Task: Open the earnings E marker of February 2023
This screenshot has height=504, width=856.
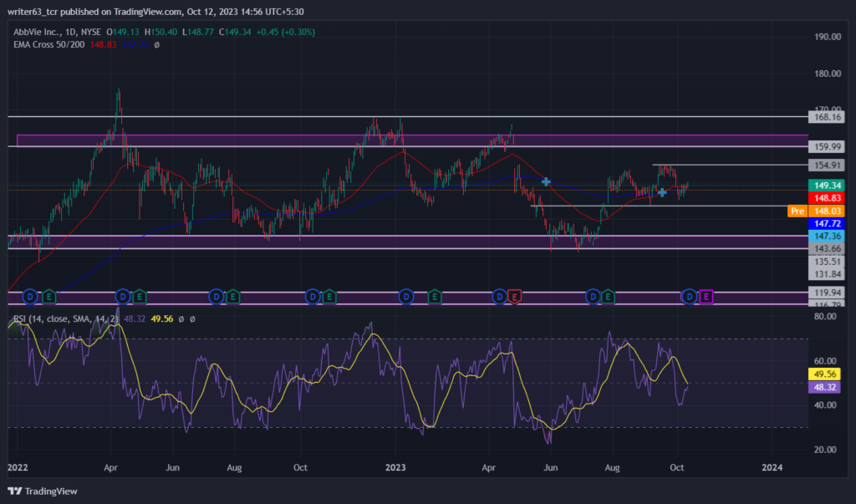Action: pyautogui.click(x=435, y=297)
